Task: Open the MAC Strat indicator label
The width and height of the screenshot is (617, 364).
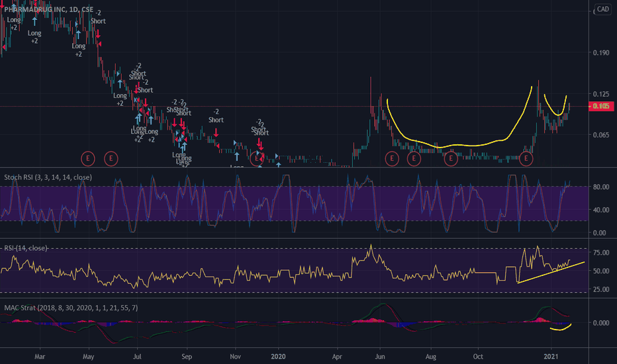Action: [71, 308]
